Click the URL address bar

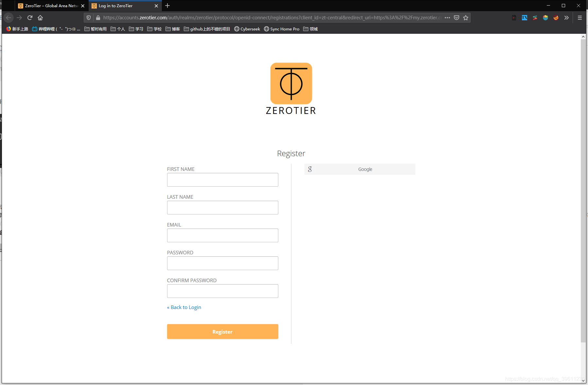tap(271, 18)
